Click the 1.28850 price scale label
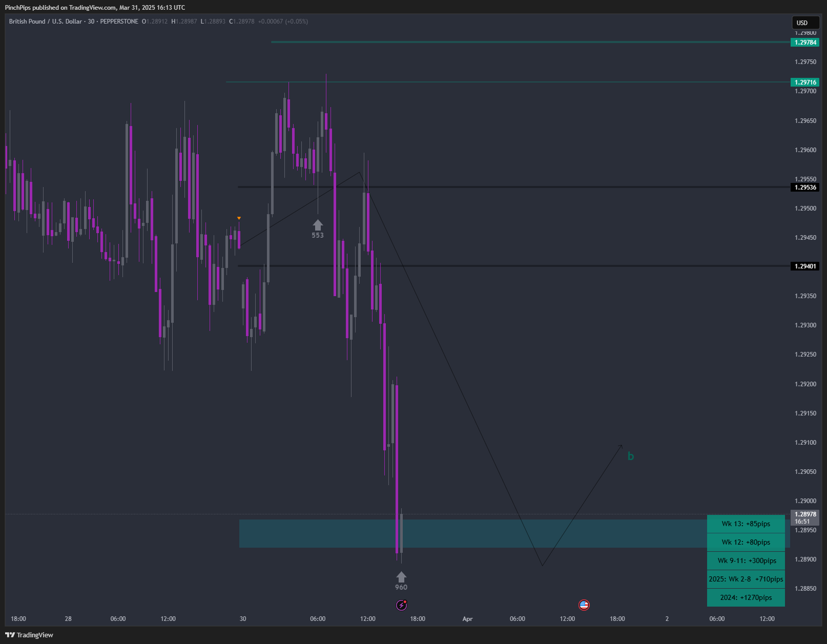The image size is (827, 644). tap(805, 589)
